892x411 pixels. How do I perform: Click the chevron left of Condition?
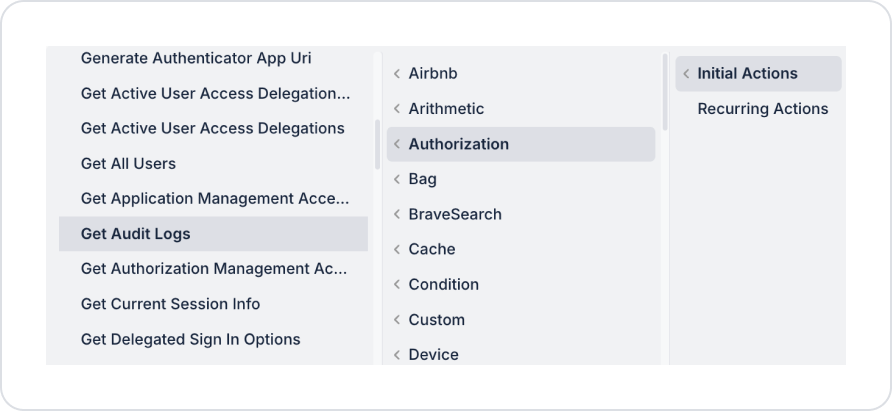(x=397, y=285)
